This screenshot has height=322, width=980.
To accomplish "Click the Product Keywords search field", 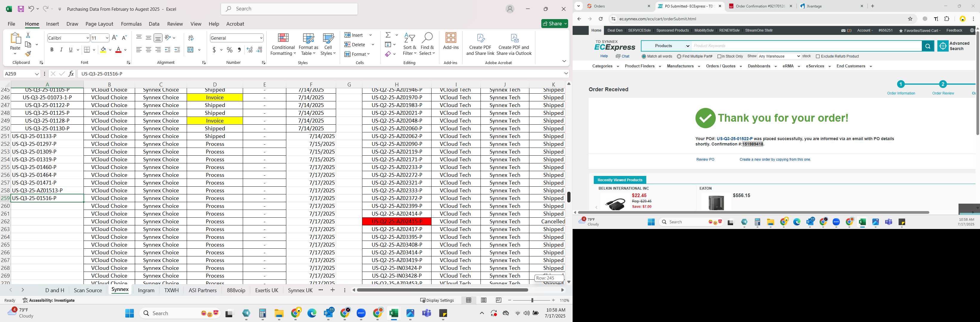I will pos(806,46).
